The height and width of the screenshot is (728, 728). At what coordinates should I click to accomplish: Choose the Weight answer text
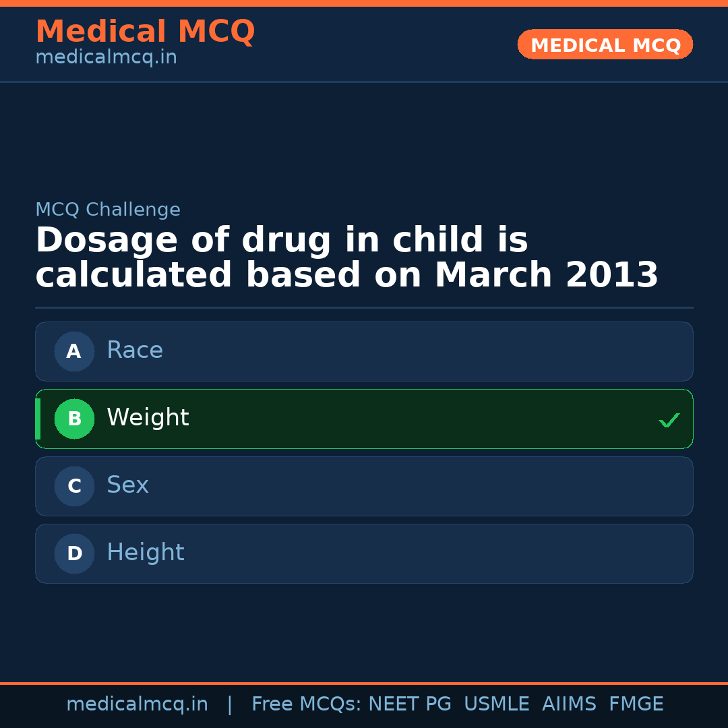[x=148, y=418]
